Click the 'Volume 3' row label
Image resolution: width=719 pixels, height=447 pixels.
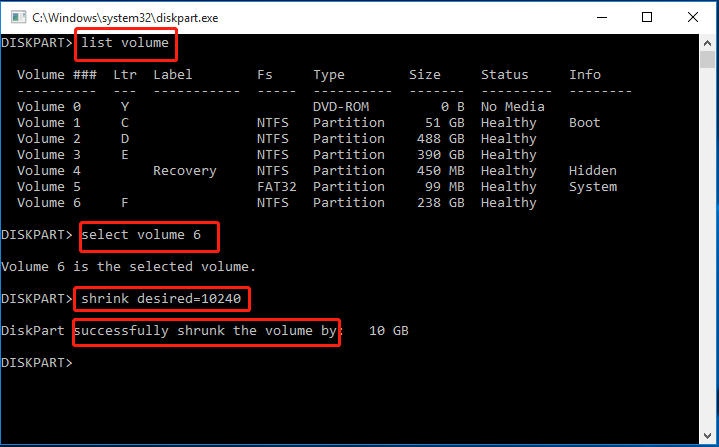pyautogui.click(x=49, y=155)
